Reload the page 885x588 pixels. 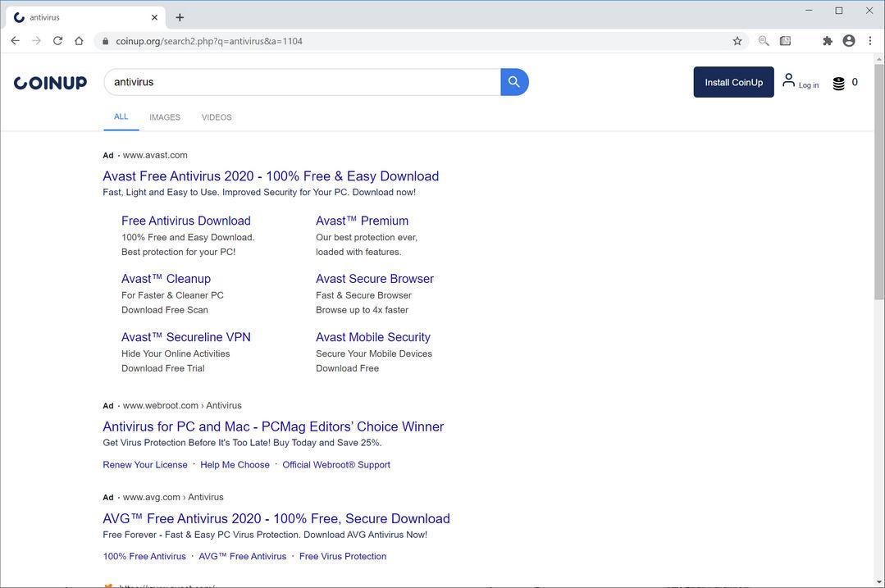click(x=57, y=41)
